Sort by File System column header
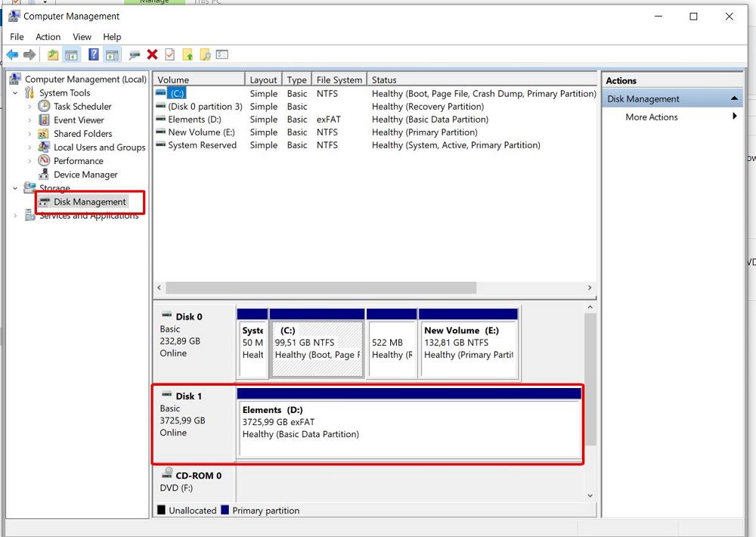The height and width of the screenshot is (537, 756). click(339, 80)
